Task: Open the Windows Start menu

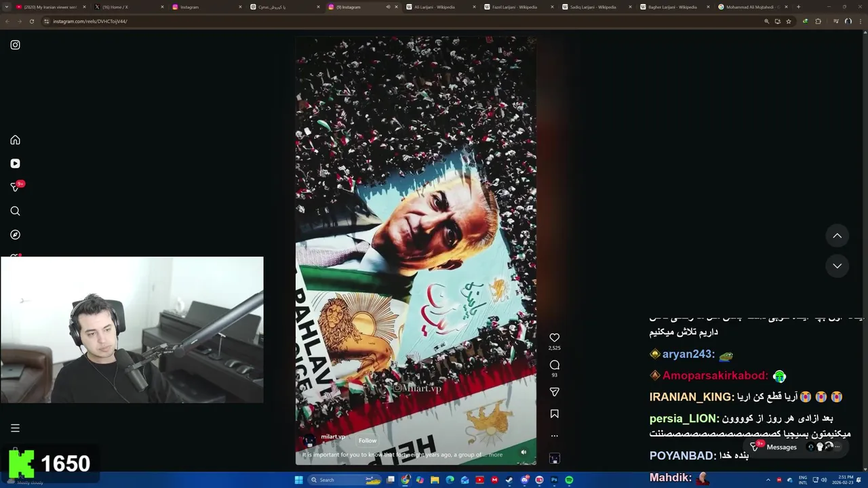Action: click(x=298, y=480)
